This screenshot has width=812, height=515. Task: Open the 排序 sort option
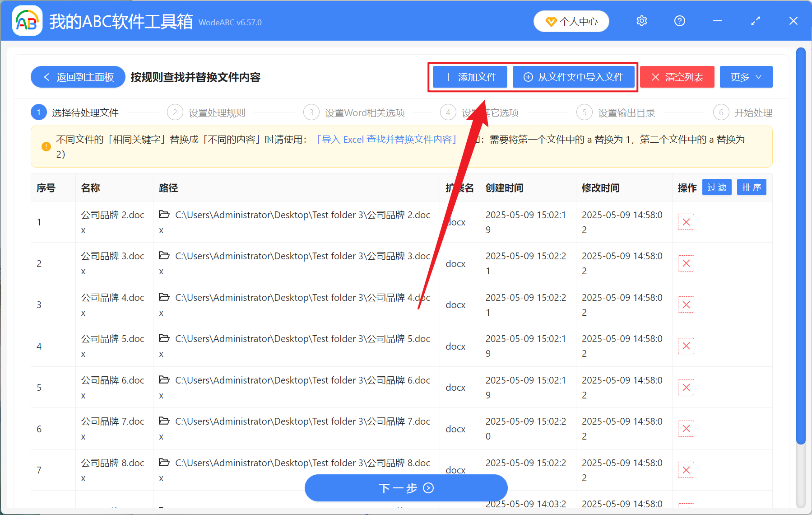(751, 187)
